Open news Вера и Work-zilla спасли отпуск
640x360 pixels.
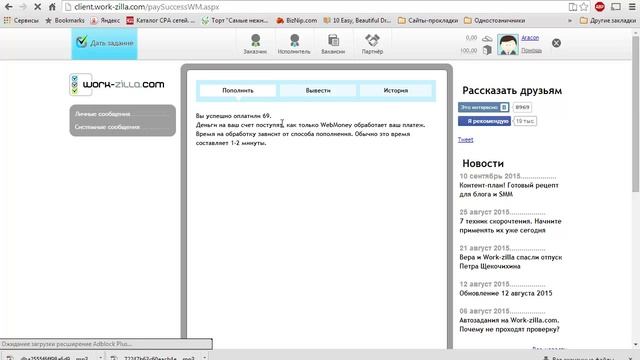[511, 262]
